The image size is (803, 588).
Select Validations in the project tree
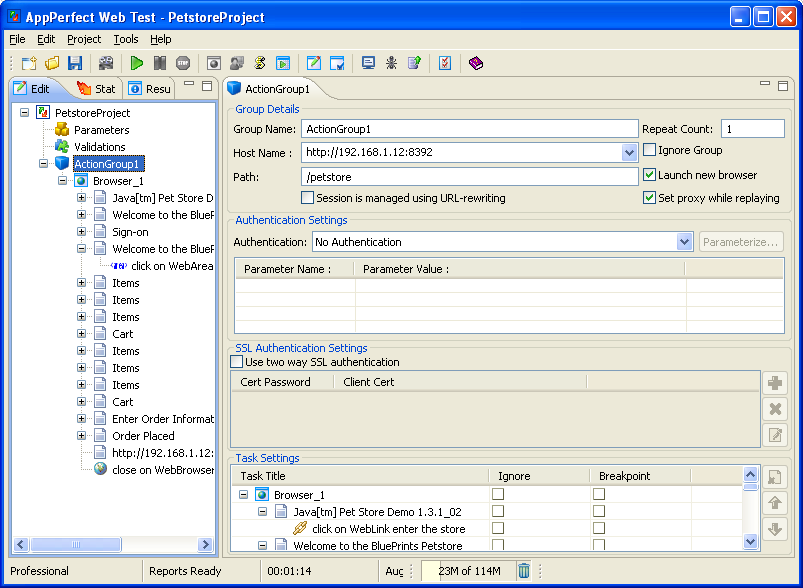coord(99,147)
